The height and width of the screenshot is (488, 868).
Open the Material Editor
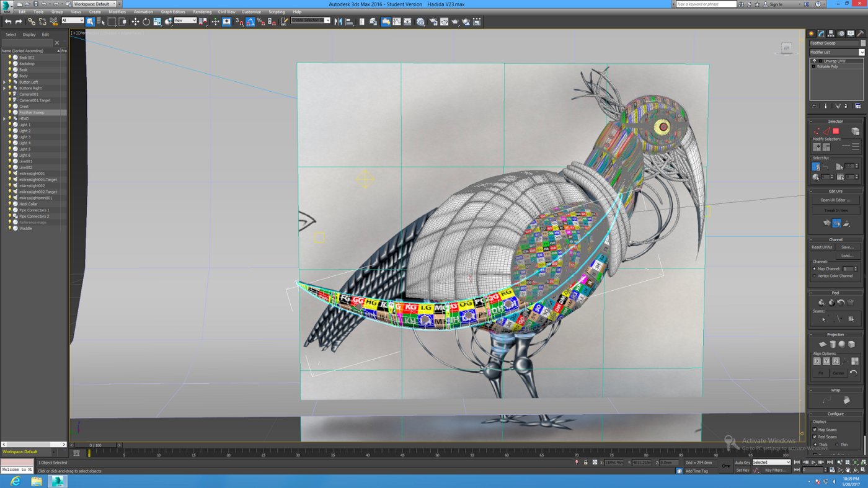point(421,22)
